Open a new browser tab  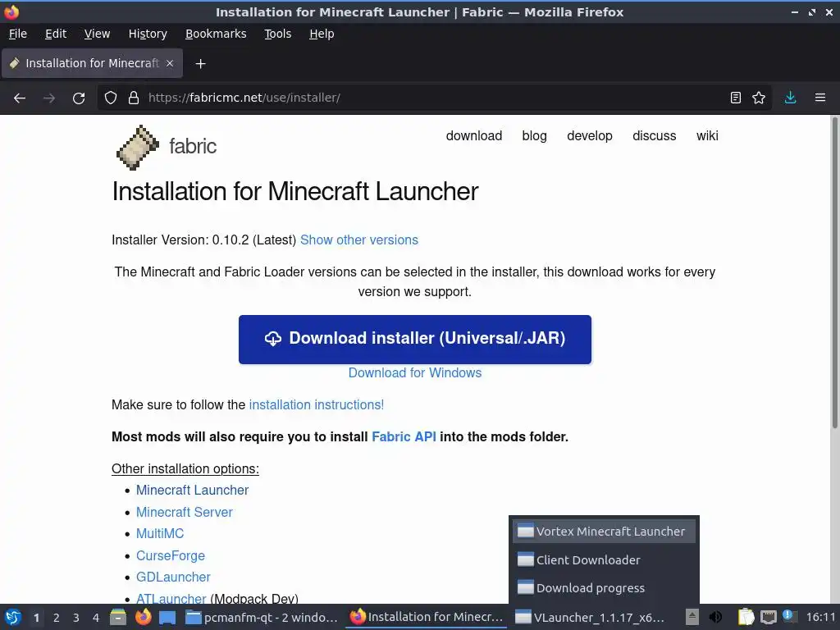200,64
